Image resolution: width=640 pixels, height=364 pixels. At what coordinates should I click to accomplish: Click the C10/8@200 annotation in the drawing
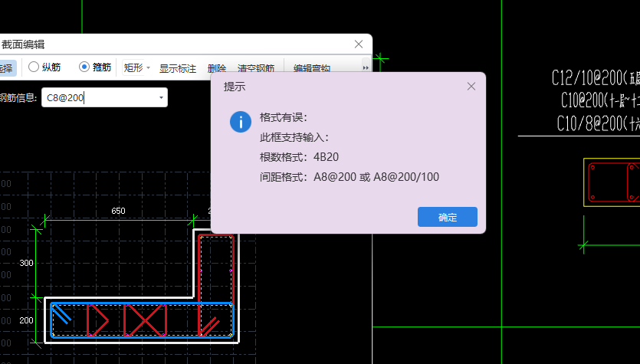pos(599,123)
